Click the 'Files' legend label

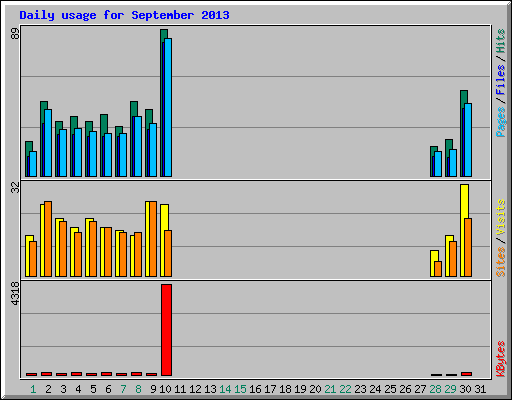[x=500, y=80]
